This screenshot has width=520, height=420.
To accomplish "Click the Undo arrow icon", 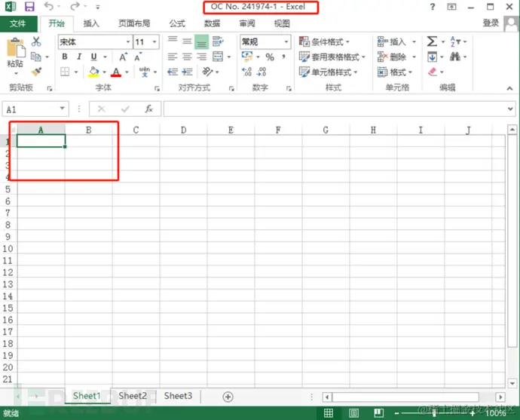I will 49,6.
